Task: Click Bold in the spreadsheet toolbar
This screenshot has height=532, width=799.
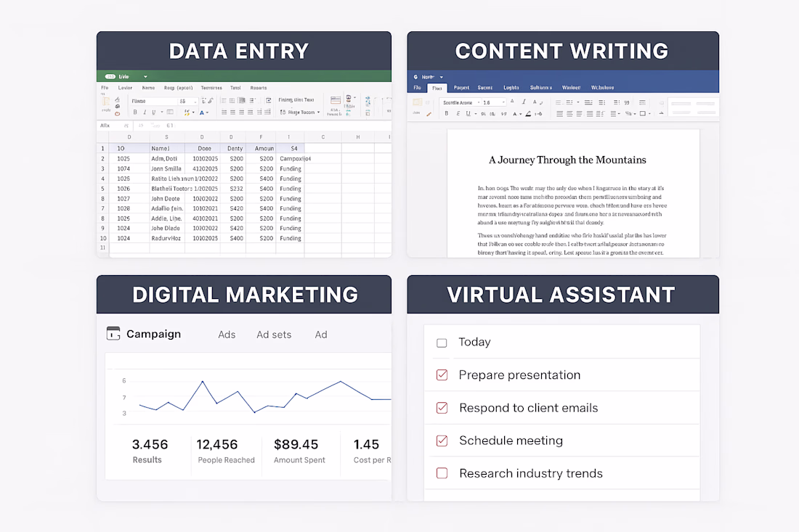Action: [x=135, y=112]
